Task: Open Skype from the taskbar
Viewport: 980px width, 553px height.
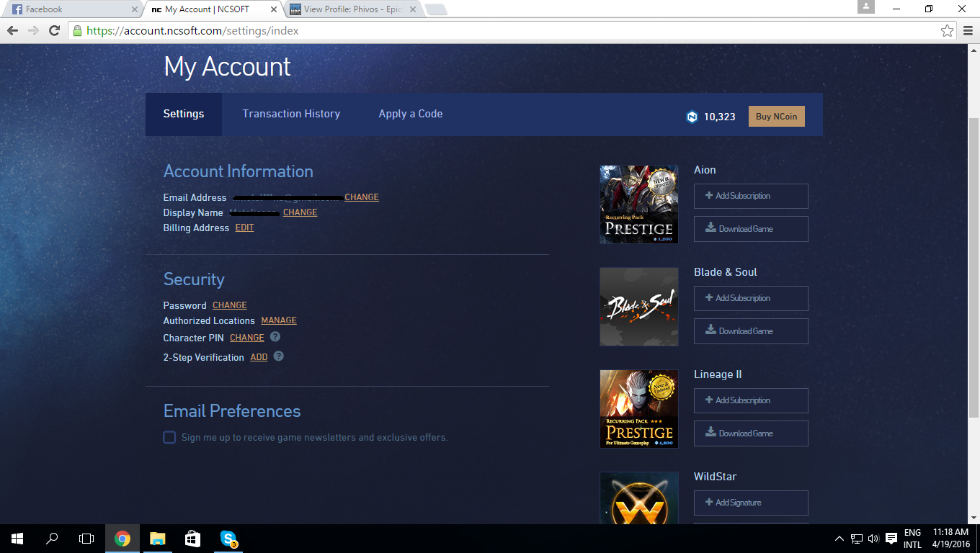Action: [228, 539]
